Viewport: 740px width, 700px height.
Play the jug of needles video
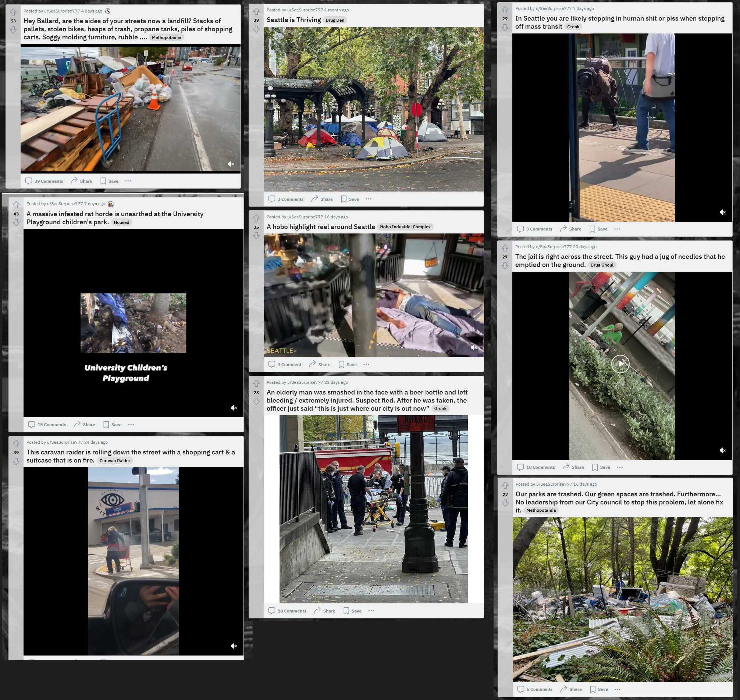(620, 364)
